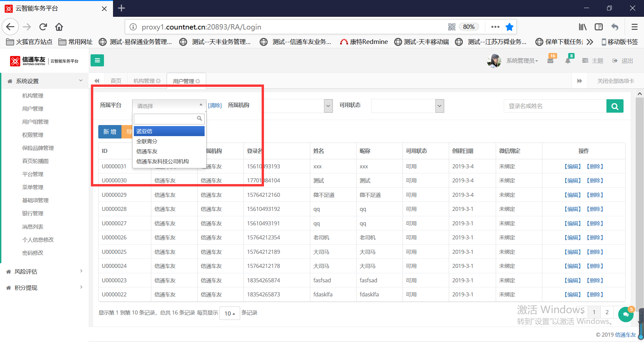Select 诺亚信 in the platform list
Viewport: 644px width, 342px height.
(x=169, y=131)
